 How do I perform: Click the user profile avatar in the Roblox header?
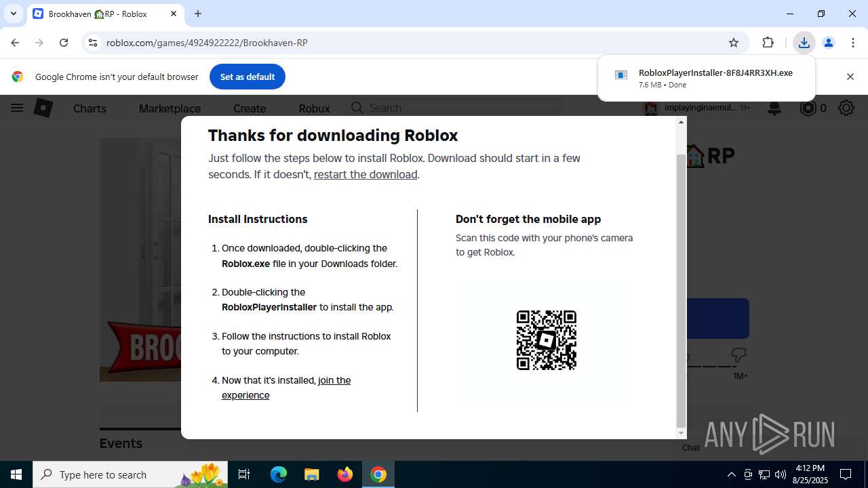click(x=651, y=108)
